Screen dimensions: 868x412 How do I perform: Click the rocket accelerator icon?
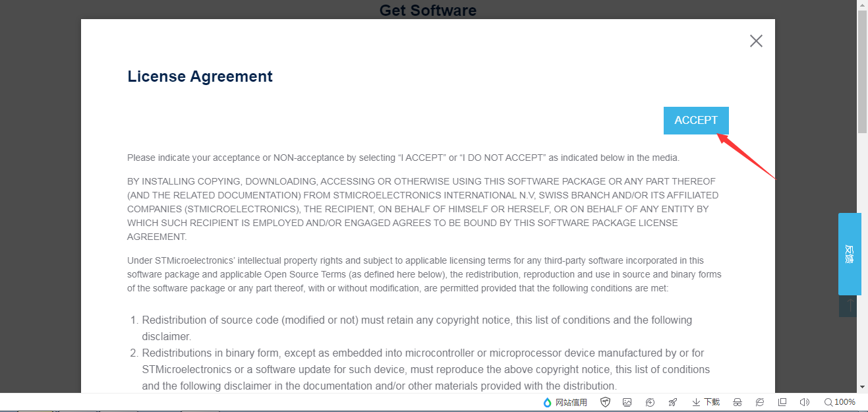tap(672, 402)
